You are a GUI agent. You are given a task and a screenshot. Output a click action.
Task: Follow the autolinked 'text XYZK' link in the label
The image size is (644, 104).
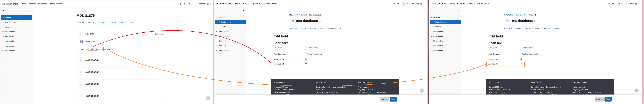pyautogui.click(x=93, y=49)
